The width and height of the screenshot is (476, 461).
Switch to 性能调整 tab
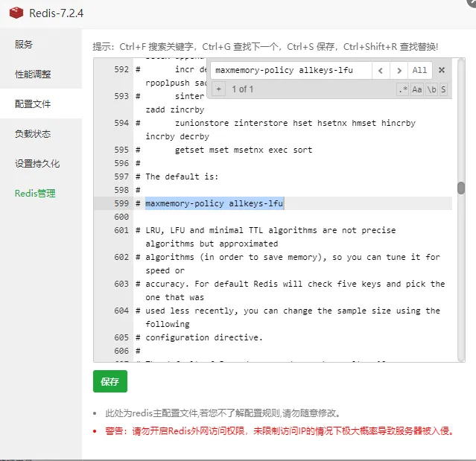pos(33,74)
